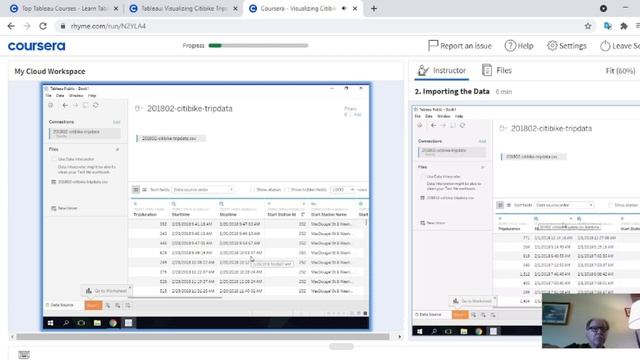This screenshot has width=640, height=360.
Task: Open Coursera Settings
Action: (x=567, y=46)
